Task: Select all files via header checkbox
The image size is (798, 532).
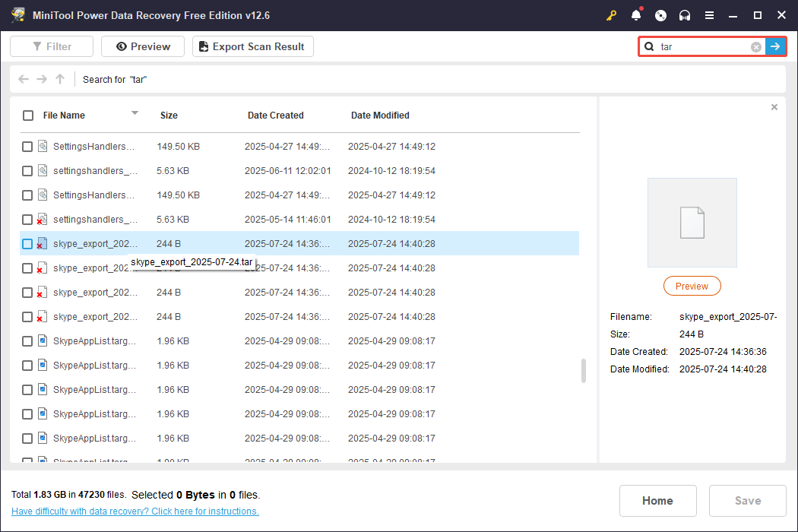Action: tap(27, 116)
